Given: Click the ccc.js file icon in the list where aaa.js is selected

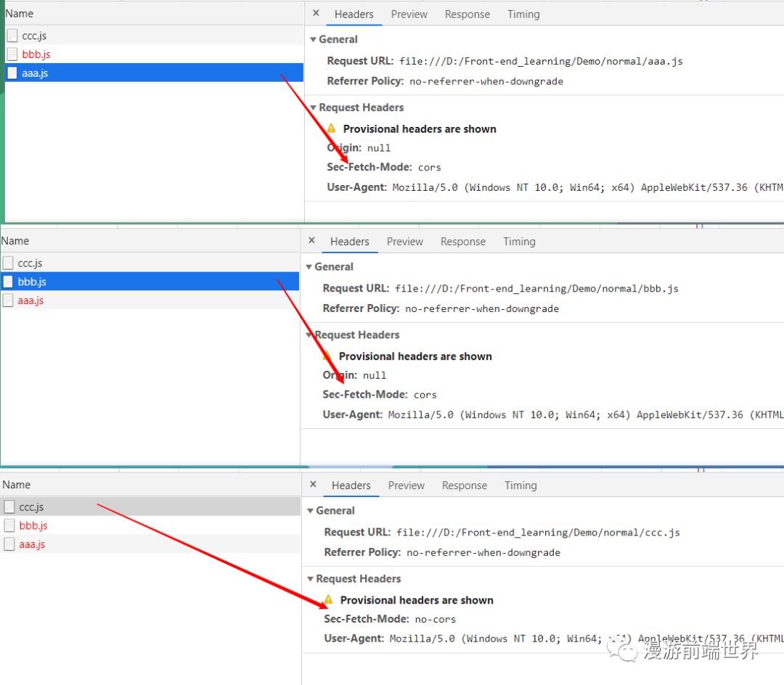Looking at the screenshot, I should pos(12,36).
